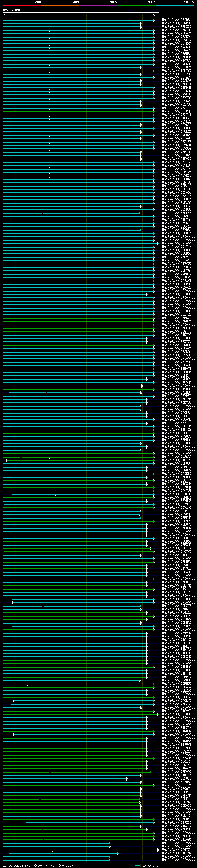Click hit label UniRef100_P40372
197x868 pixels.
point(177,60)
